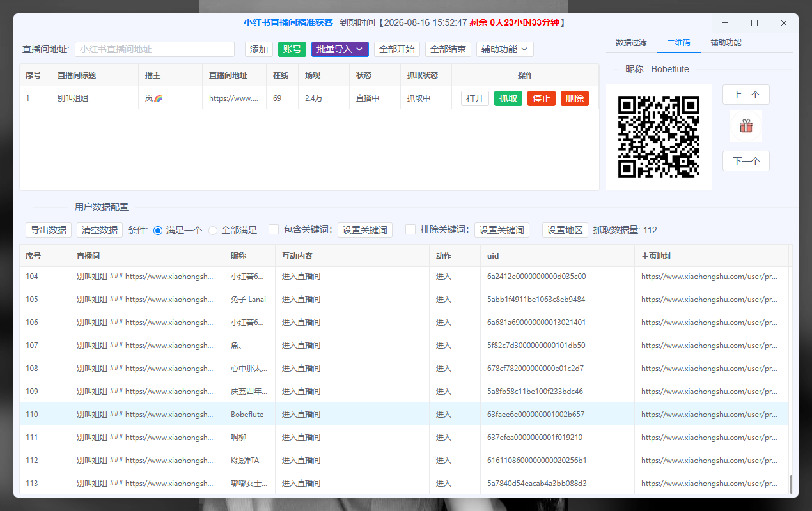The image size is (812, 511).
Task: Click the QR code image
Action: [x=659, y=137]
